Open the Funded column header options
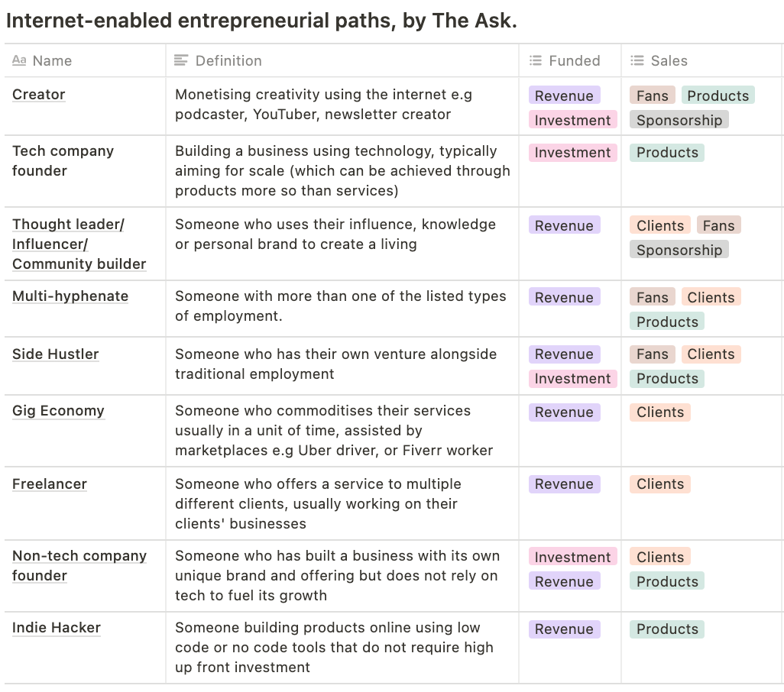The height and width of the screenshot is (692, 784). click(573, 60)
